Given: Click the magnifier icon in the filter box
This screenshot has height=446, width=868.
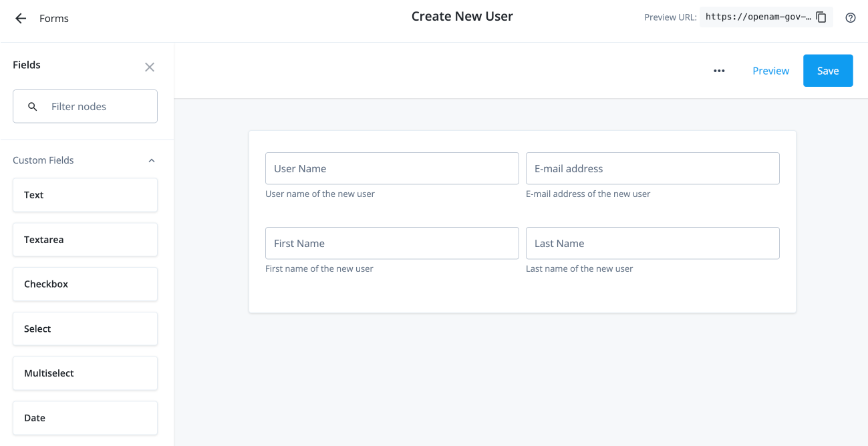Looking at the screenshot, I should tap(32, 106).
